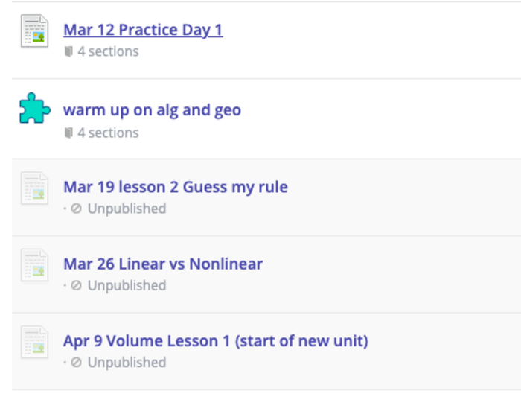Click the book icon under Mar 12 Practice Day 1

[x=68, y=52]
